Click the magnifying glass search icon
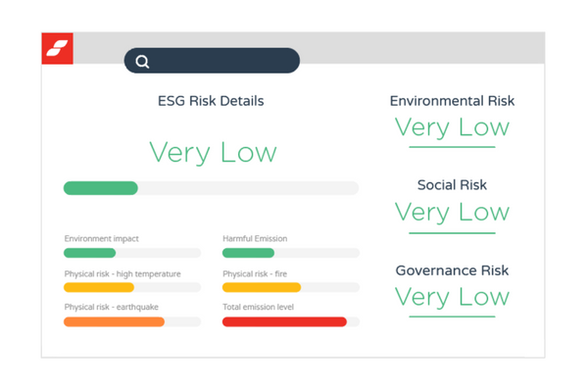This screenshot has height=392, width=588. (x=143, y=62)
